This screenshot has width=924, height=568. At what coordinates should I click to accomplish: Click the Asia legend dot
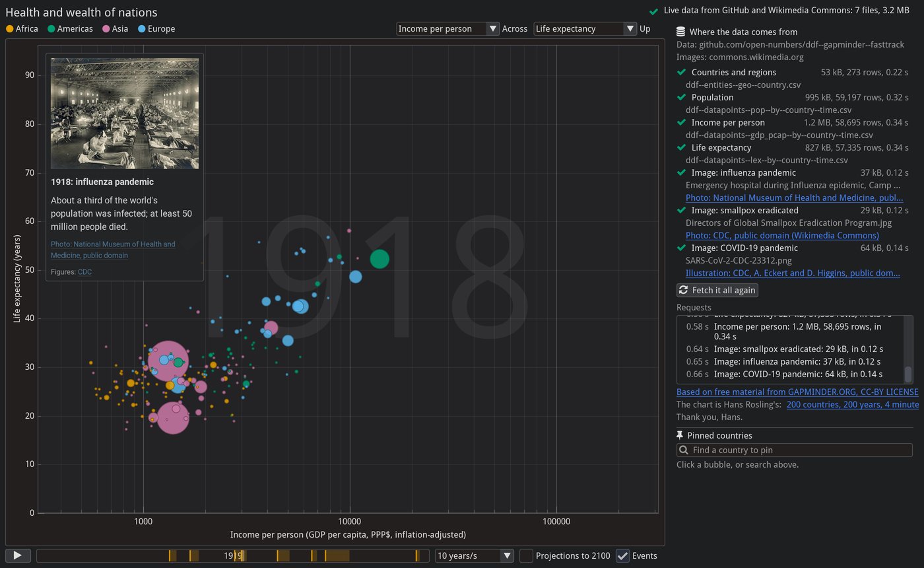pos(106,28)
